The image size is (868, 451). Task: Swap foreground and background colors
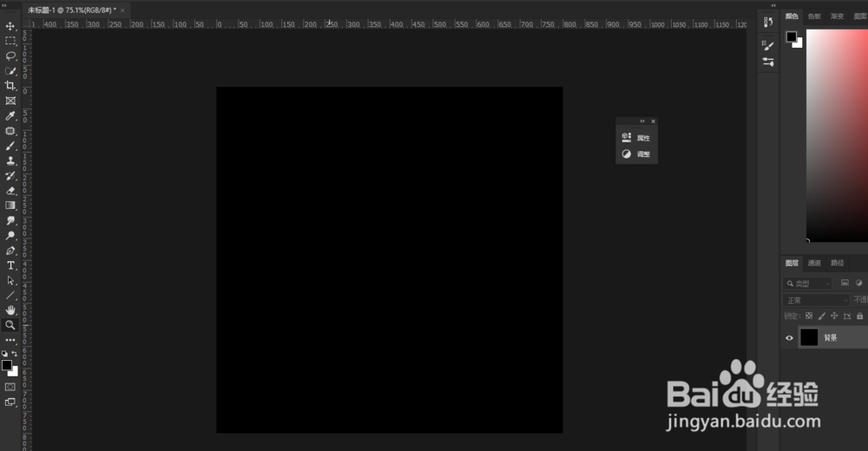15,354
